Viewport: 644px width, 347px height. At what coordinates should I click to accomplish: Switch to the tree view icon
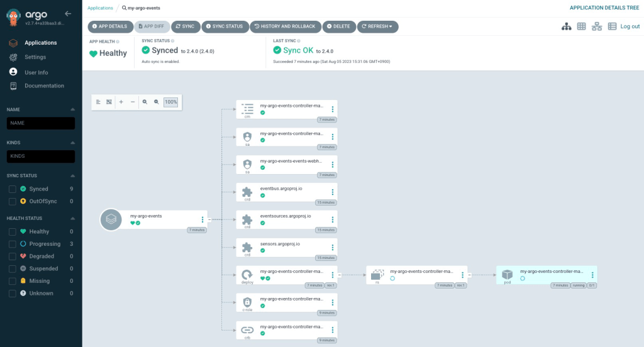click(566, 26)
